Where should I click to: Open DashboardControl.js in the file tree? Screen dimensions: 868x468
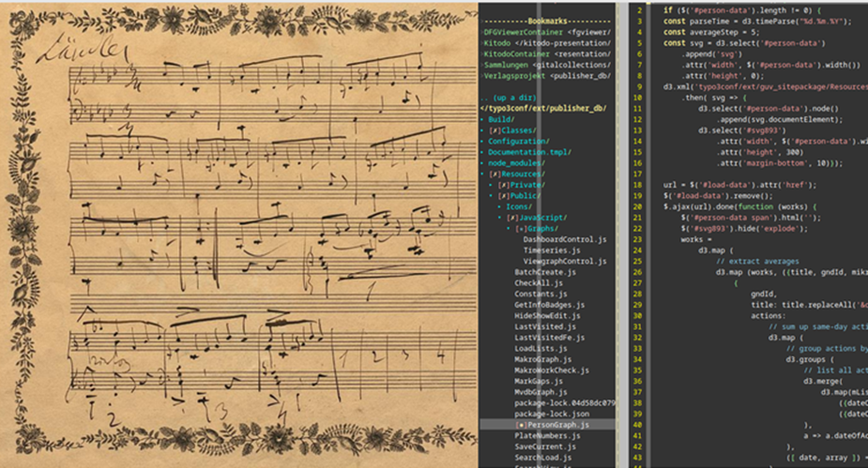coord(565,240)
